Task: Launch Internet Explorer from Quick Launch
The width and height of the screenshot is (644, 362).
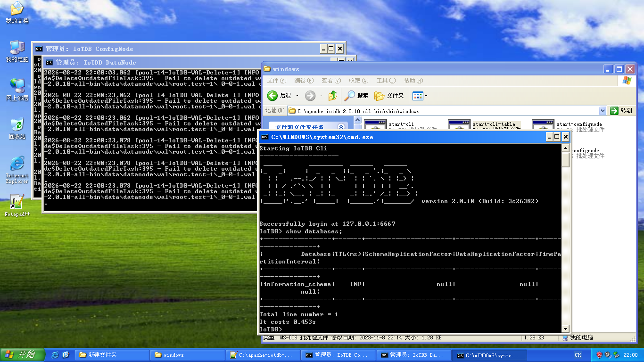Action: [55, 354]
